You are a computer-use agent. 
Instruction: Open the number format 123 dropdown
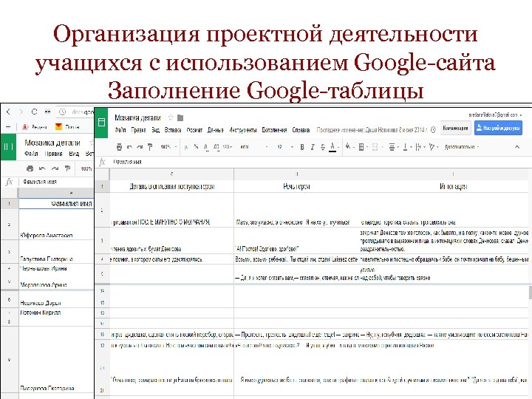click(228, 147)
